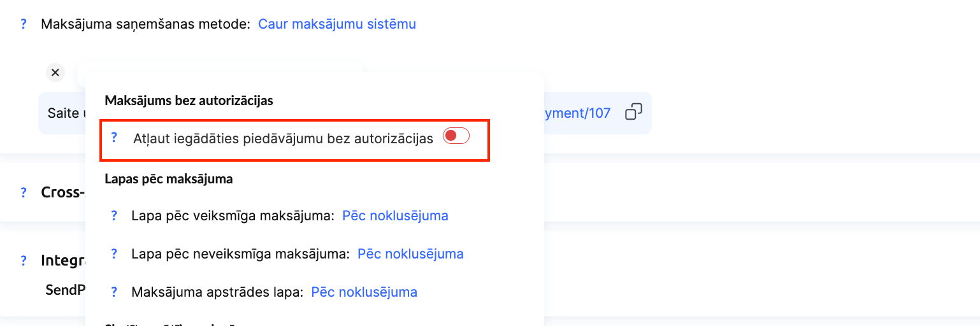Click the Integra section heading
Image resolution: width=980 pixels, height=326 pixels.
click(x=62, y=260)
